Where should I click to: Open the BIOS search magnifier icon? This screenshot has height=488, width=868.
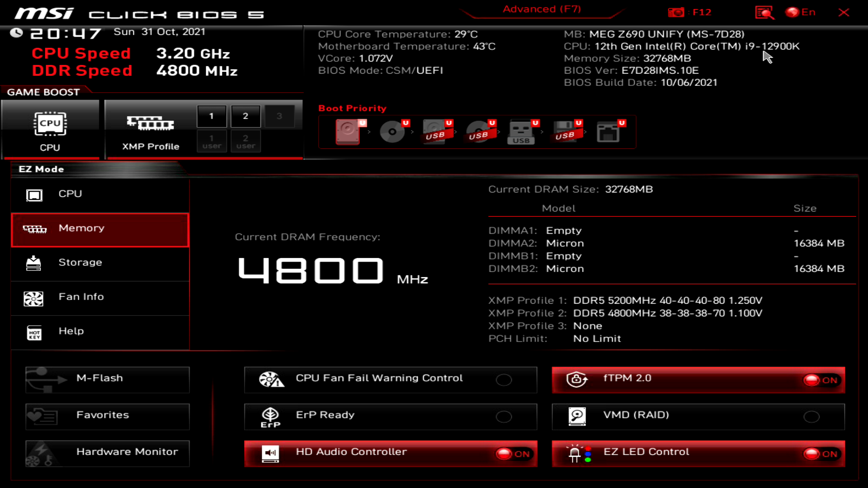(764, 12)
